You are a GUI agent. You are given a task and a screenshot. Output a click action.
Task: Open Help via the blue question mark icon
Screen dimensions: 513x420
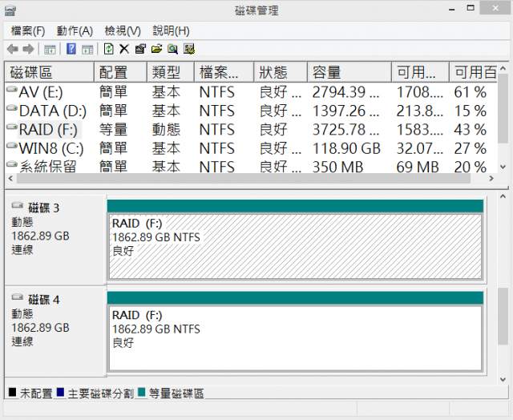pyautogui.click(x=71, y=49)
